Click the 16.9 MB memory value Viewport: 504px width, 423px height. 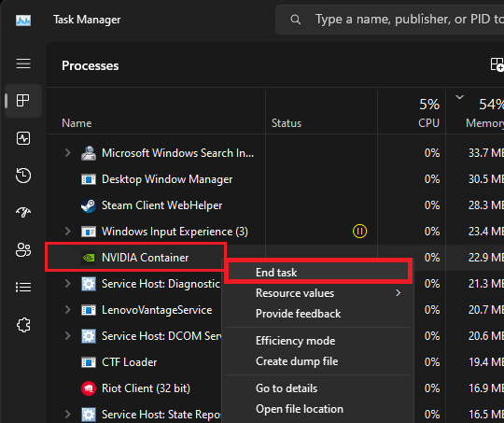(x=486, y=388)
